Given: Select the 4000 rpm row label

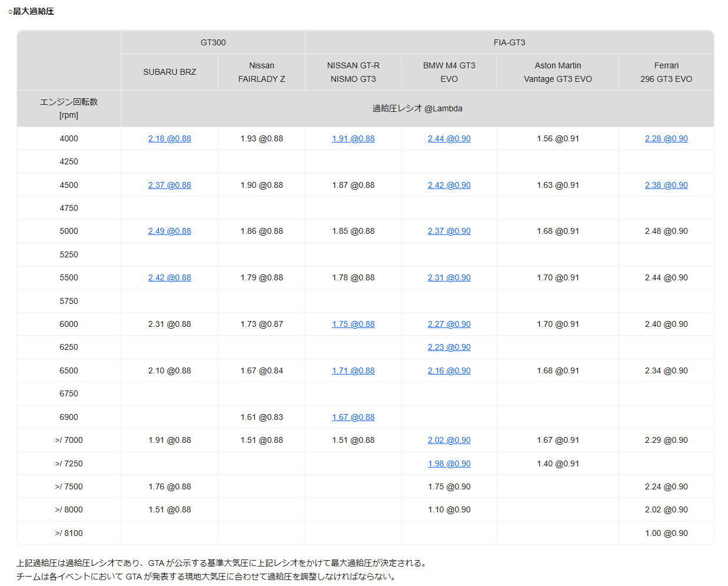Looking at the screenshot, I should (x=69, y=138).
